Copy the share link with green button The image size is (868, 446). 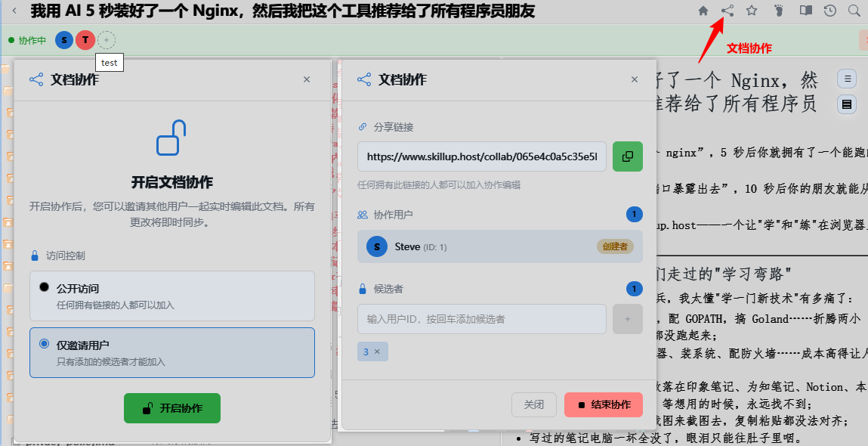pyautogui.click(x=627, y=156)
